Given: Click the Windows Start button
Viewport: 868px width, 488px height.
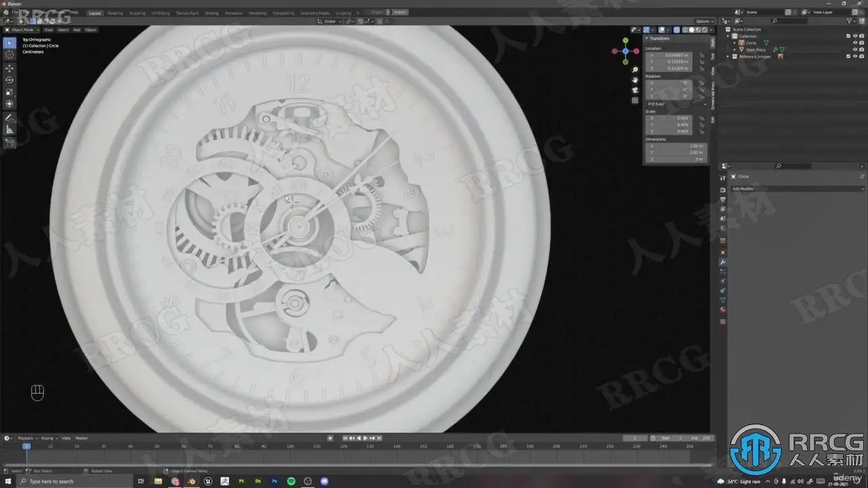Looking at the screenshot, I should (8, 481).
